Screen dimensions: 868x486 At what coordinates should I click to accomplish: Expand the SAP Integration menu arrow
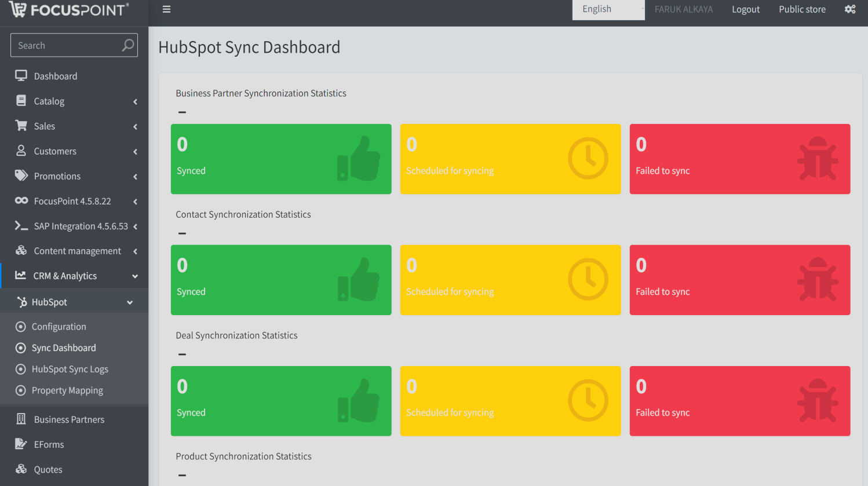click(135, 226)
